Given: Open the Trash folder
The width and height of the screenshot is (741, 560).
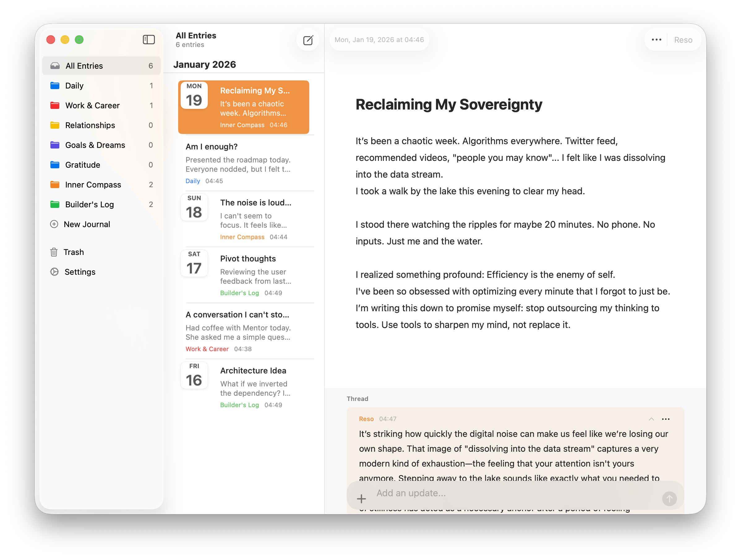Looking at the screenshot, I should coord(74,252).
